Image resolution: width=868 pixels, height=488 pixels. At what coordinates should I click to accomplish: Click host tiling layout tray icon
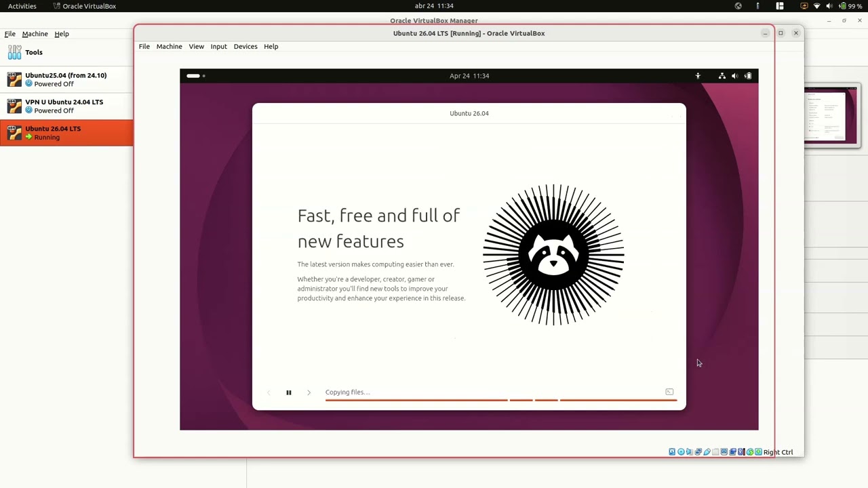(780, 5)
